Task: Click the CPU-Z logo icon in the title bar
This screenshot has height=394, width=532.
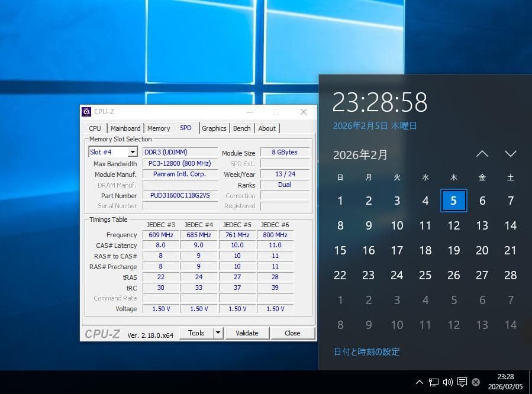Action: point(88,111)
